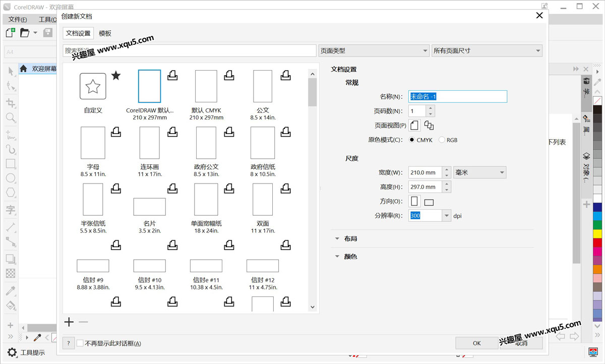Viewport: 605px width, 364px height.
Task: Click the preset list scrollbar down arrow
Action: [312, 307]
